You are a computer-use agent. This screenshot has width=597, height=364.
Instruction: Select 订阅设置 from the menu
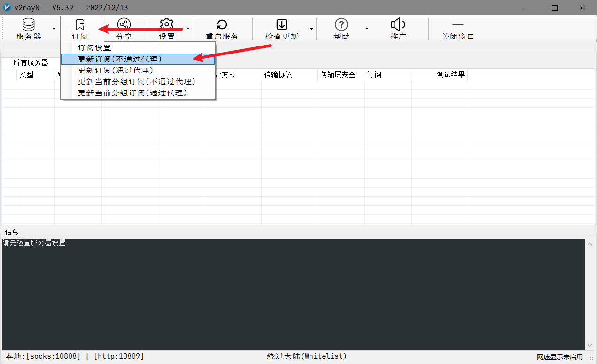coord(94,48)
